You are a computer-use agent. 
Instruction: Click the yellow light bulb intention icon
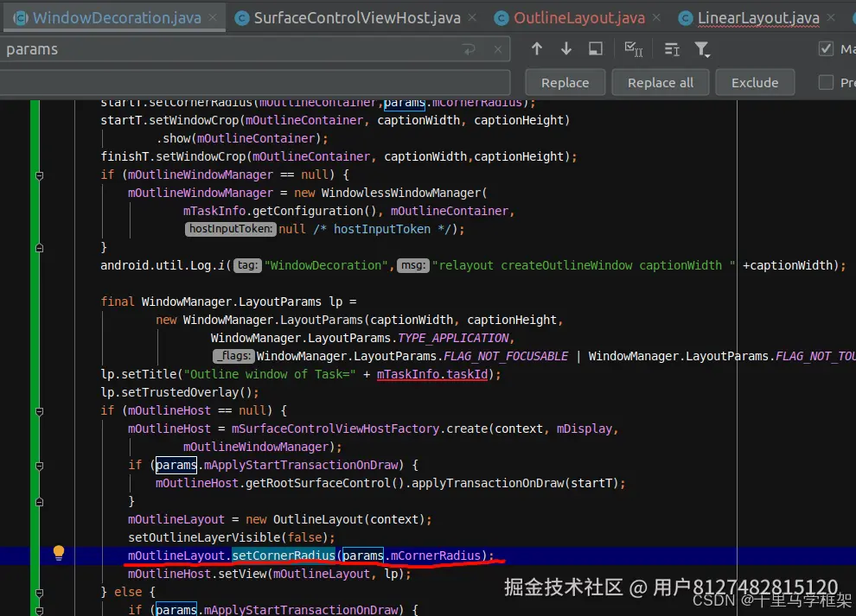59,553
